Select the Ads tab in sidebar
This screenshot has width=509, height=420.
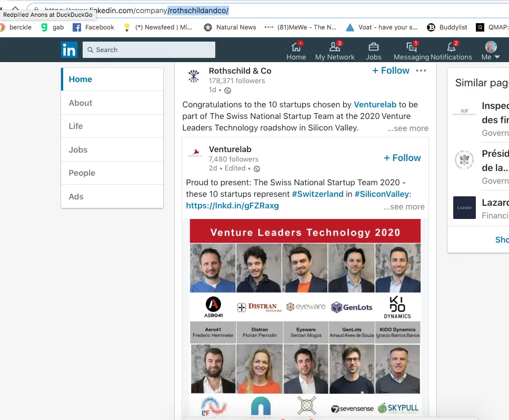click(x=112, y=196)
